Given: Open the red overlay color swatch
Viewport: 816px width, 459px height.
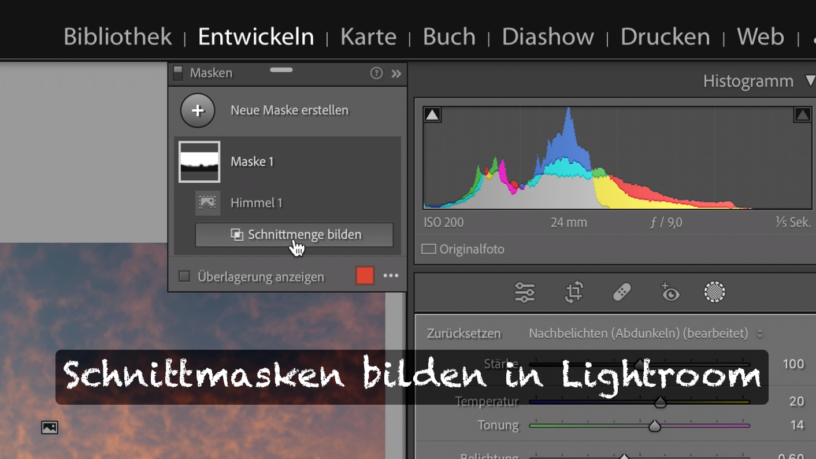Looking at the screenshot, I should (x=365, y=276).
